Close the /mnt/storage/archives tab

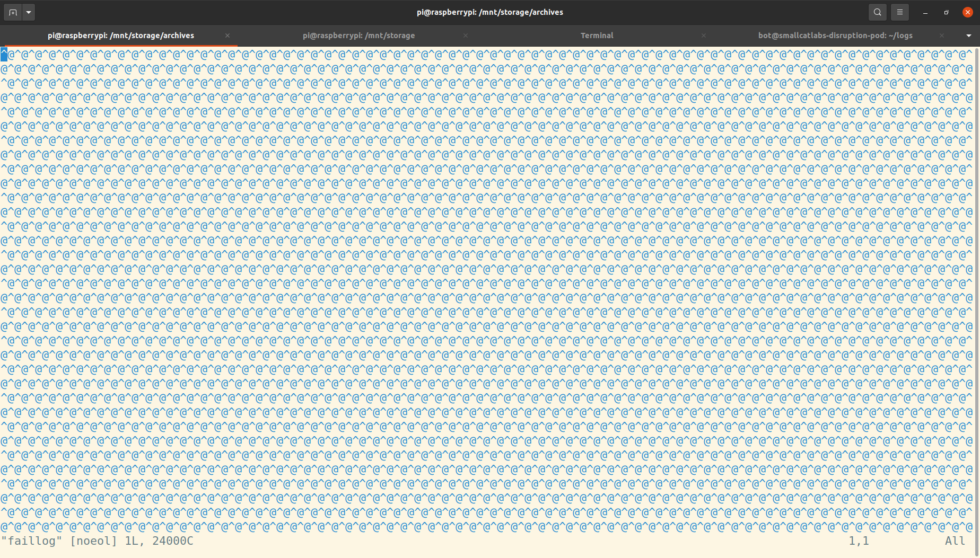227,36
